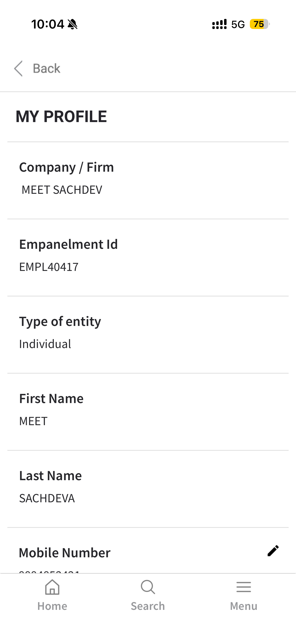Open Search via magnifying glass icon
This screenshot has width=296, height=644.
pos(148,587)
